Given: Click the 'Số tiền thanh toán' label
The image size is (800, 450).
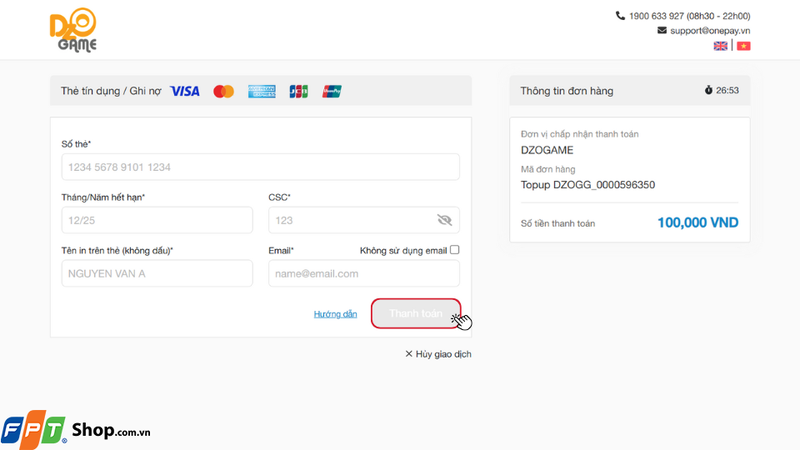Looking at the screenshot, I should pos(558,223).
